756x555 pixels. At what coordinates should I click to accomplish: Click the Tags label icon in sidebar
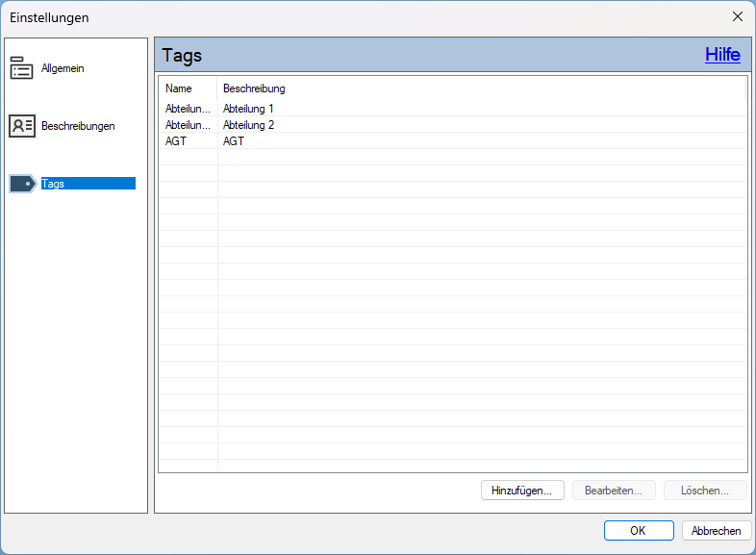[23, 184]
